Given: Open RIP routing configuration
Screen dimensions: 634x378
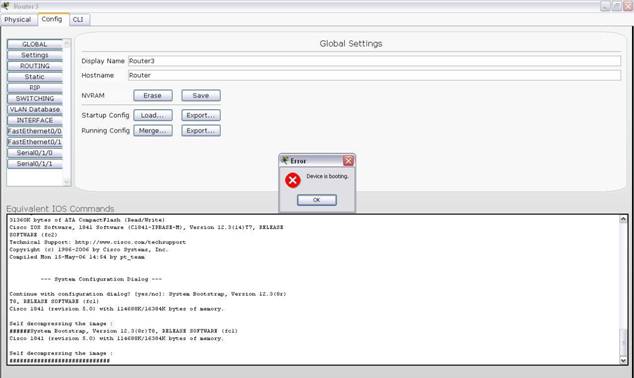Looking at the screenshot, I should (35, 88).
